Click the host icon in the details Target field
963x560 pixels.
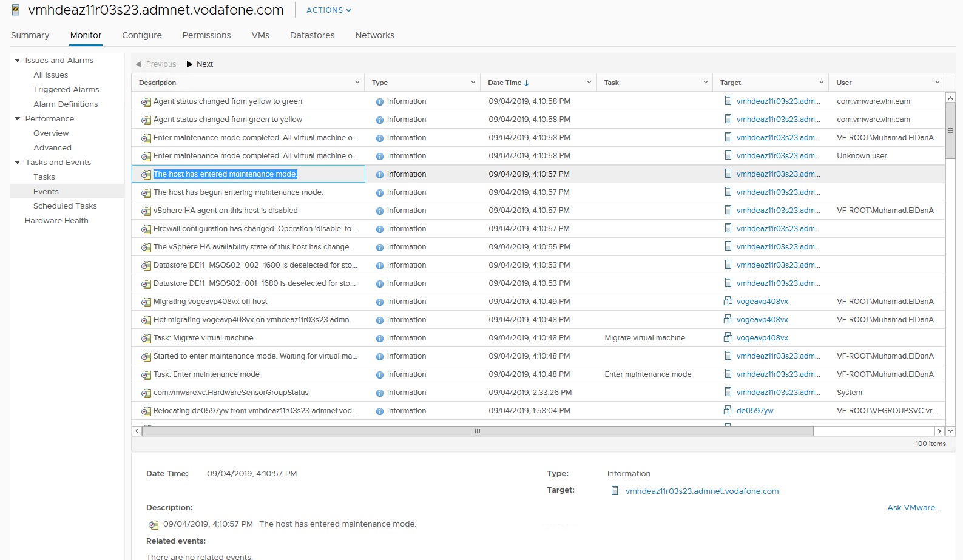pyautogui.click(x=615, y=491)
